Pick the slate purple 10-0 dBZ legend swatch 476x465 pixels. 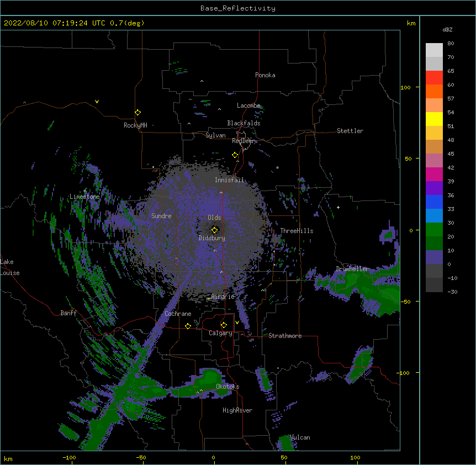click(434, 257)
